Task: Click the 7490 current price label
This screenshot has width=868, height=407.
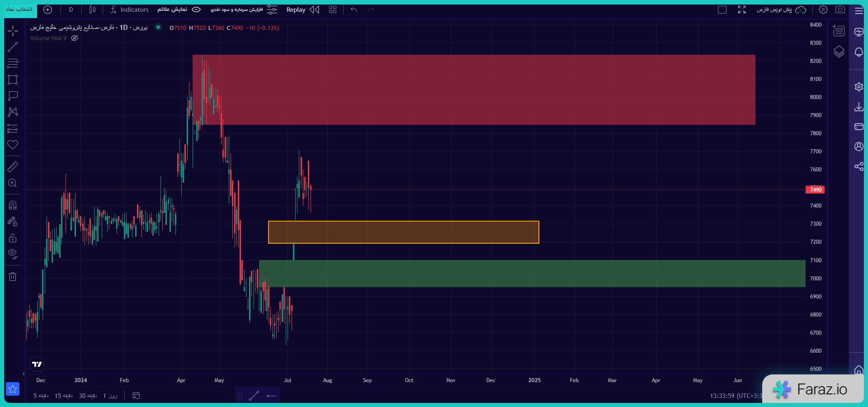Action: [815, 189]
